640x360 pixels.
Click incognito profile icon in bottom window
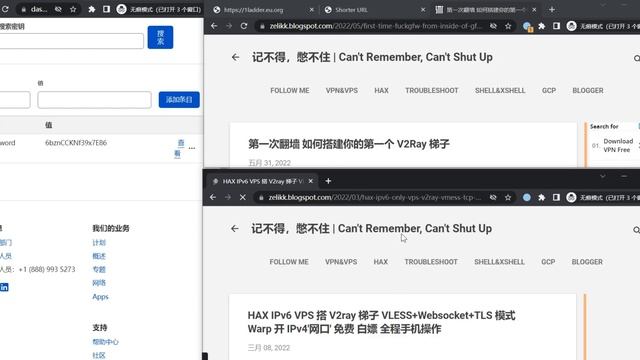(x=571, y=198)
